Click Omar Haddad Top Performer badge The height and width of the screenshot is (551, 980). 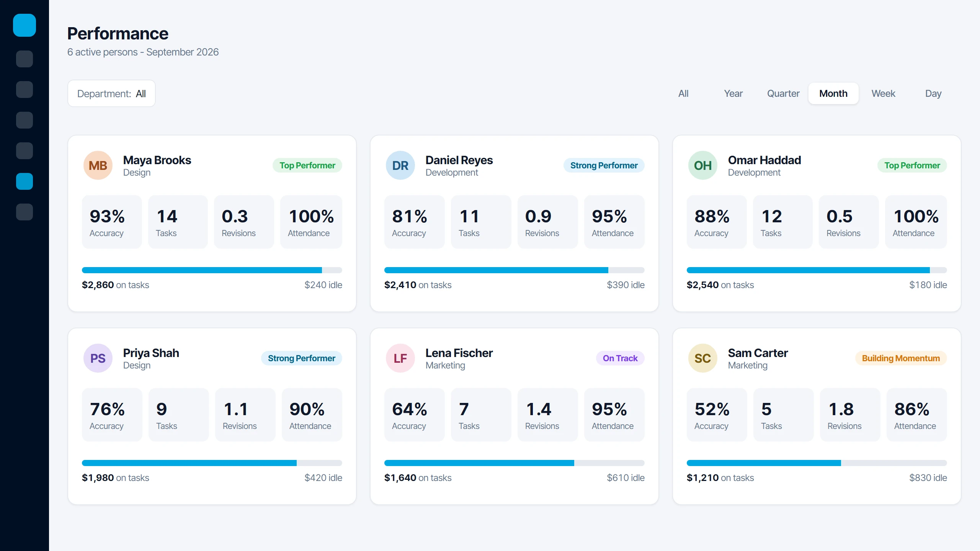click(912, 165)
